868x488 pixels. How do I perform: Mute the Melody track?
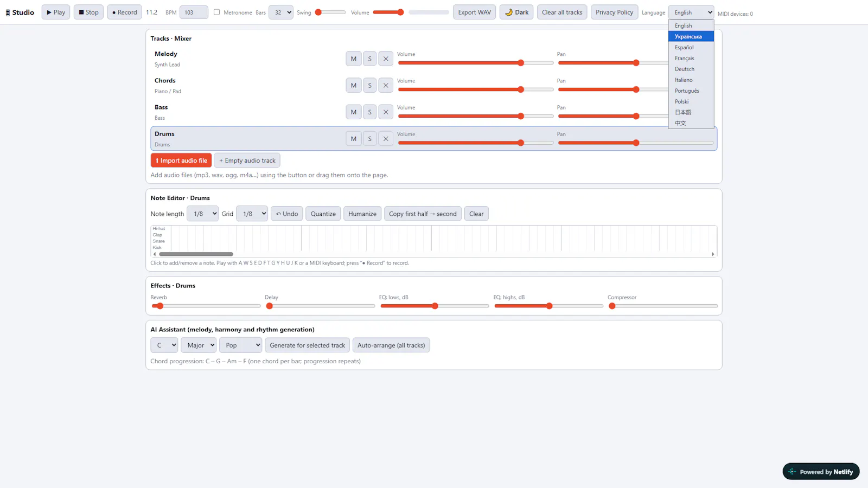[x=354, y=59]
